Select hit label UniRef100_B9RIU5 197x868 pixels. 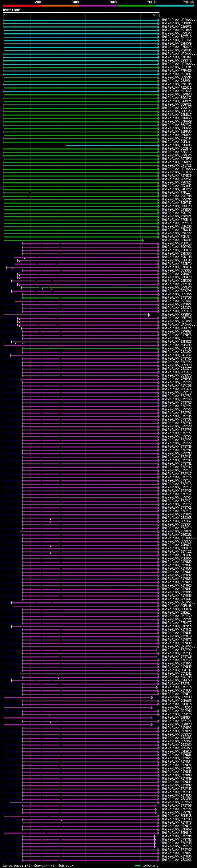(177, 257)
